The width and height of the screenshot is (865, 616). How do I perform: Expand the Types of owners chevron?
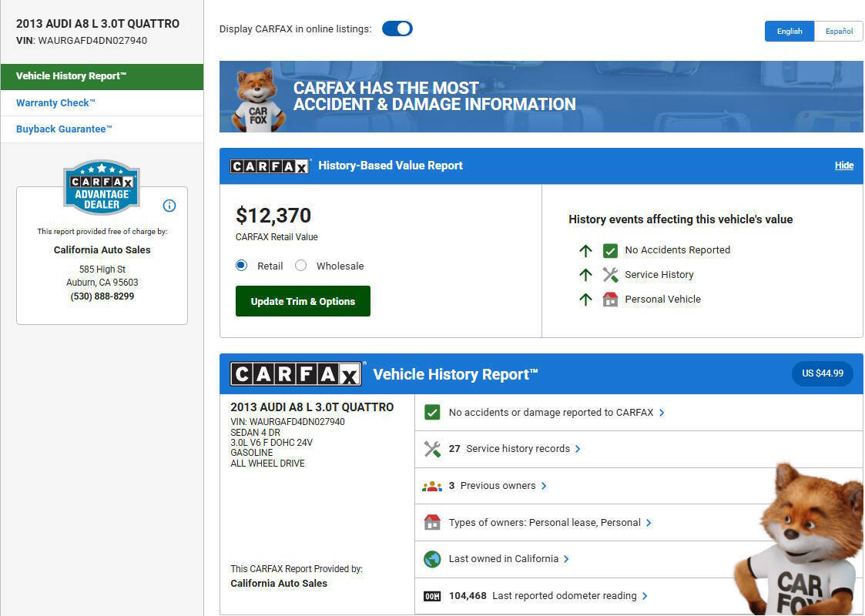[649, 523]
